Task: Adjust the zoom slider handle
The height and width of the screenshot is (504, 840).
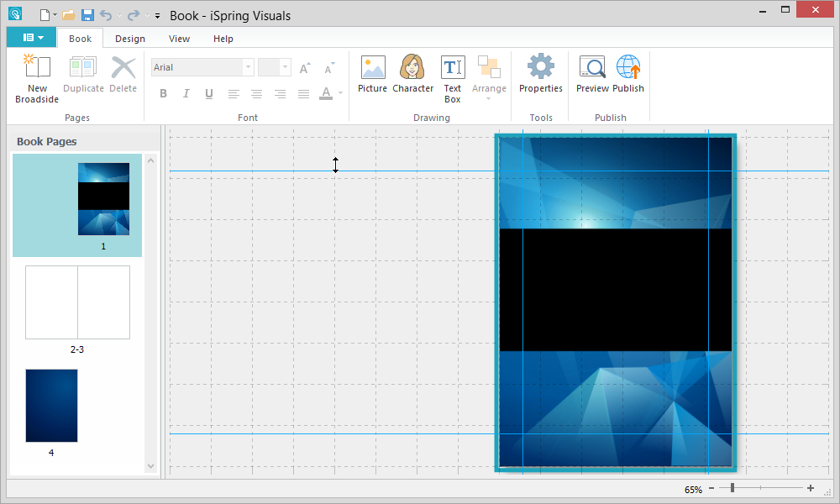Action: [732, 488]
